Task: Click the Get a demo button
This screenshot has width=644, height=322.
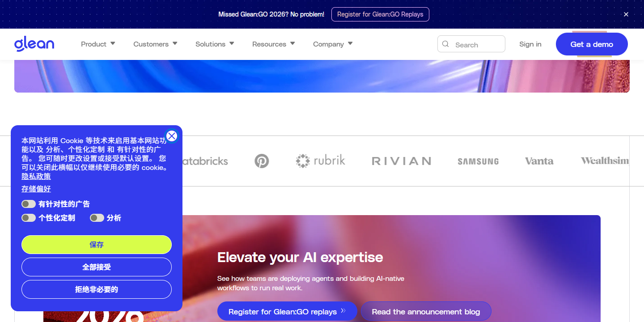Action: pyautogui.click(x=592, y=44)
